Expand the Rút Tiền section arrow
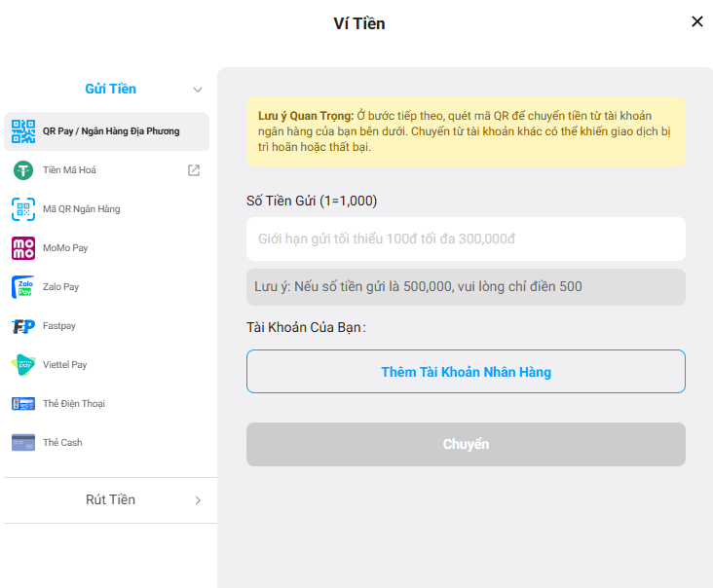 pos(198,500)
